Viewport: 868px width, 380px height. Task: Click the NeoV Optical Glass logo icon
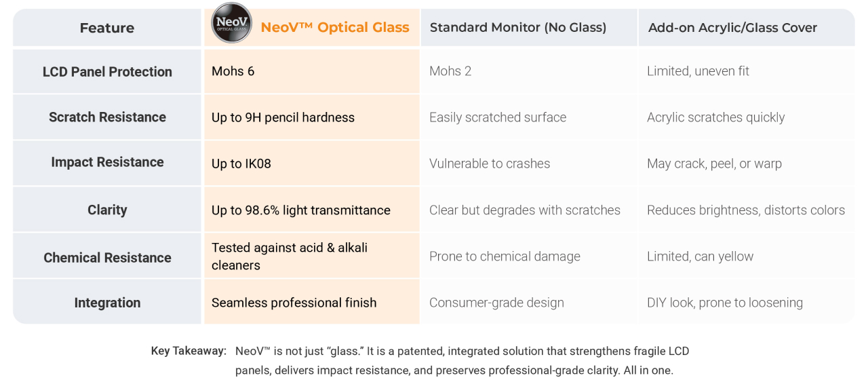pyautogui.click(x=232, y=23)
